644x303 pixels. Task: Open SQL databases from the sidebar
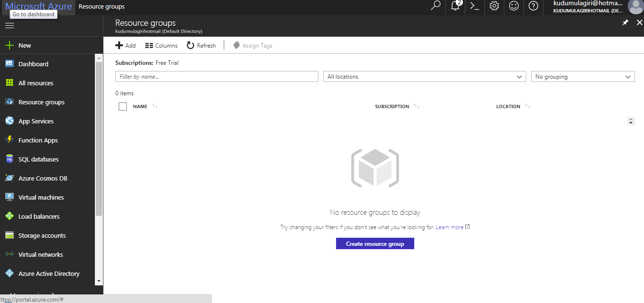point(38,159)
